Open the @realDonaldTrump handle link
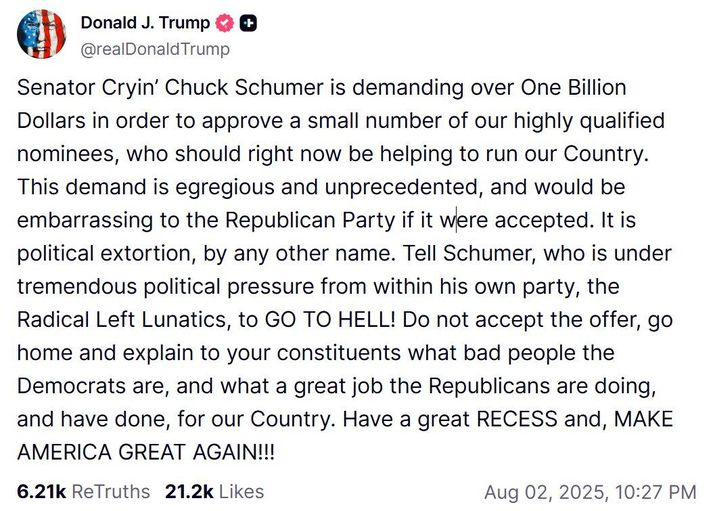Image resolution: width=713 pixels, height=511 pixels. pyautogui.click(x=155, y=49)
